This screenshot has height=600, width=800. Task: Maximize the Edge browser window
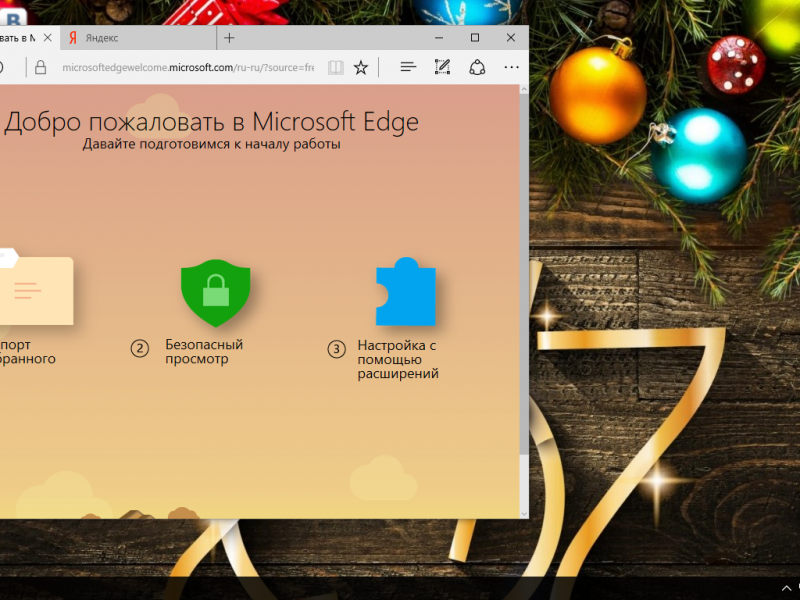point(475,38)
